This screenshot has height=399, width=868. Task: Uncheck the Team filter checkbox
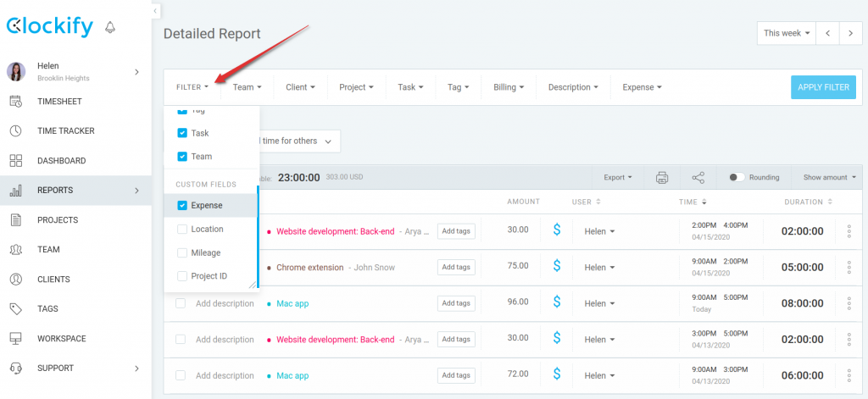(x=182, y=157)
